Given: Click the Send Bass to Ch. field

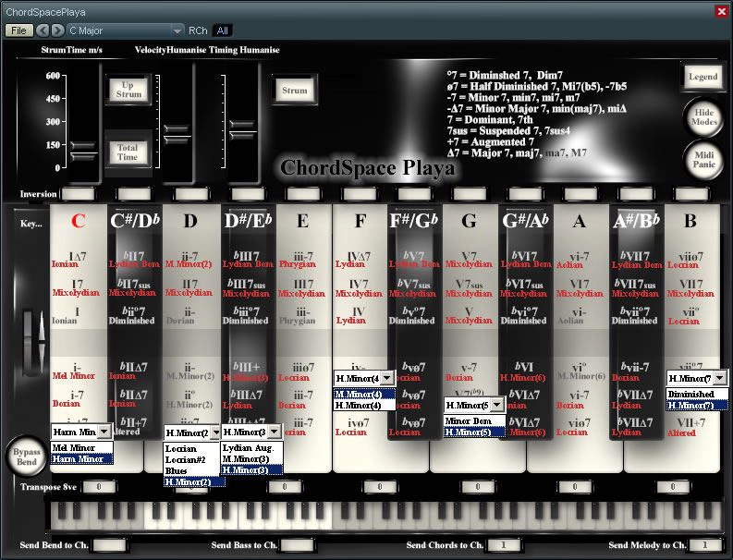Looking at the screenshot, I should coord(298,544).
